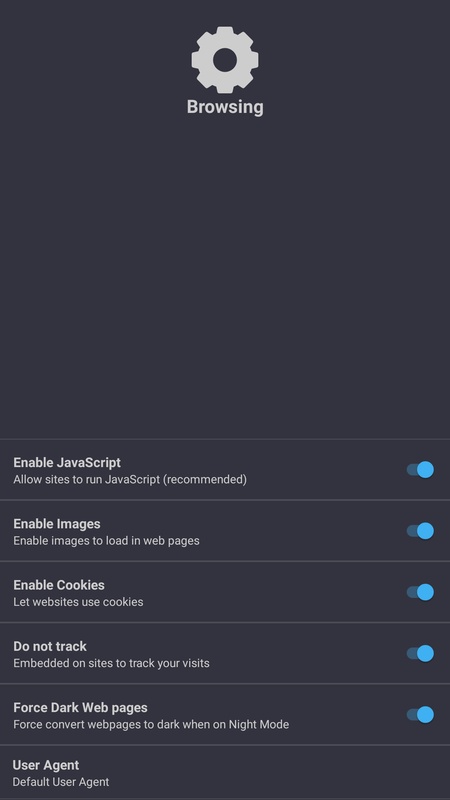Click the Do not track title text
Screen dimensions: 450x800
coord(50,646)
